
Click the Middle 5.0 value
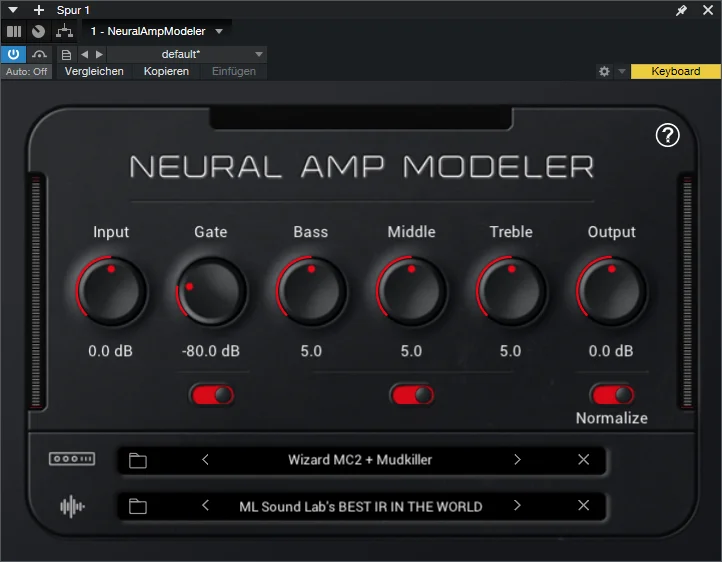411,351
